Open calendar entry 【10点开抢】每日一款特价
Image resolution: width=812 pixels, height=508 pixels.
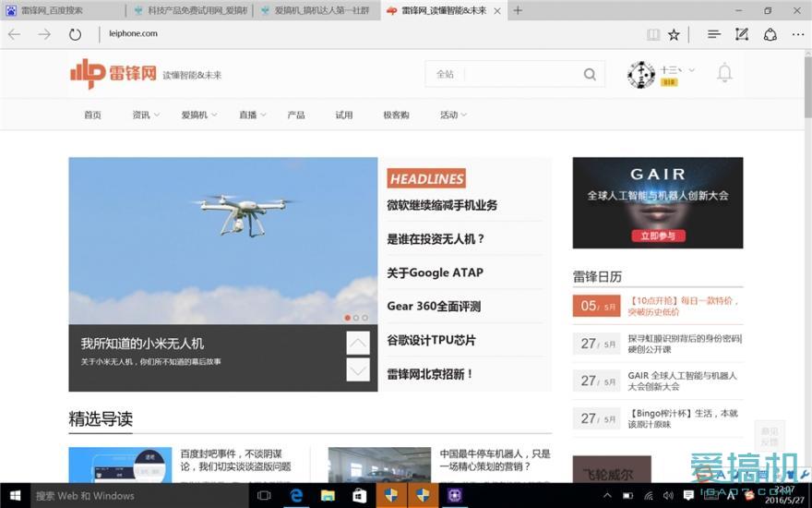pyautogui.click(x=684, y=306)
